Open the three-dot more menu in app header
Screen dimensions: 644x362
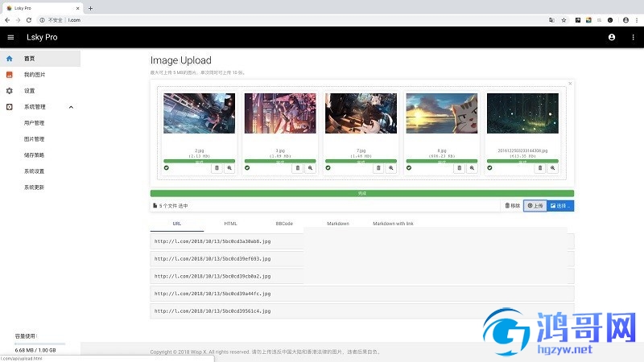click(633, 37)
